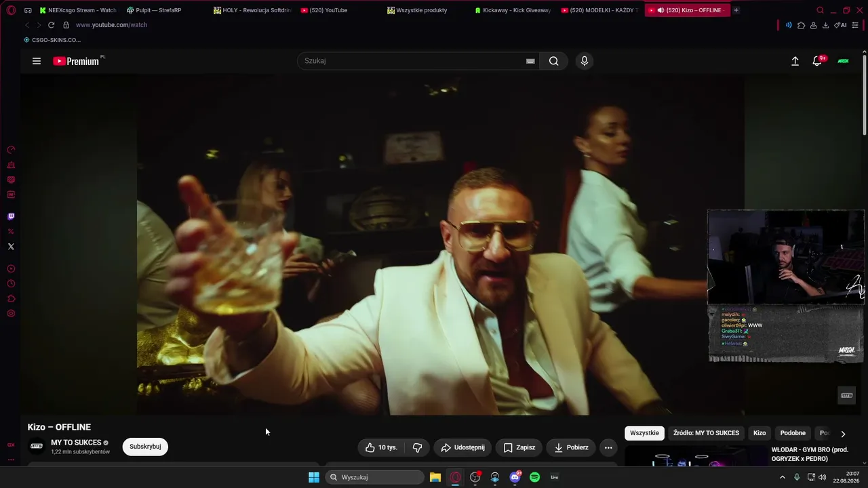Click the Kizo video player area
Screen dimensions: 868x488
click(441, 244)
